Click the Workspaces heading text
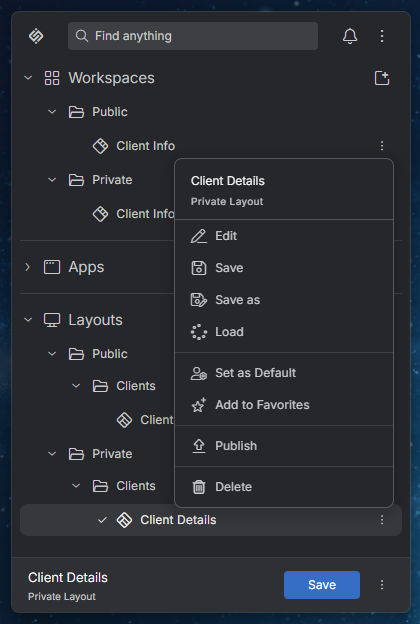Screen dimensions: 420x624 tap(111, 78)
